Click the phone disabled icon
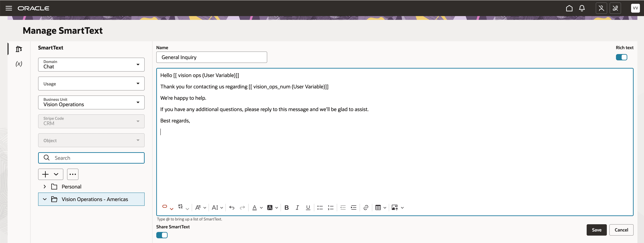The image size is (644, 243). pyautogui.click(x=615, y=8)
